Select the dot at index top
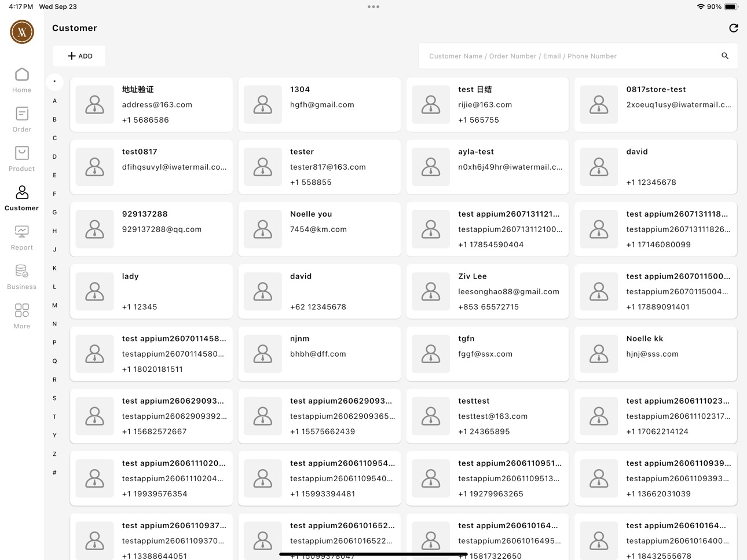The width and height of the screenshot is (747, 560). pos(55,82)
